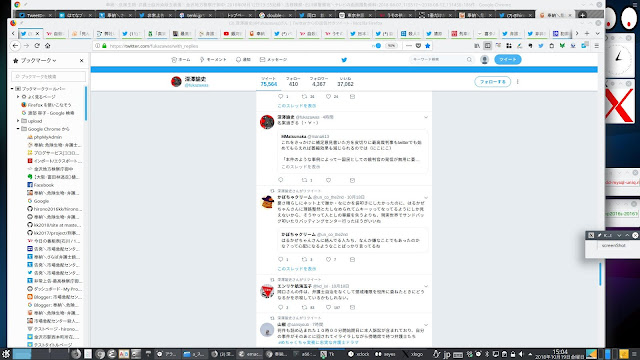
Task: Open the 深澤諭史 profile avatar thumbnail
Action: tap(176, 82)
